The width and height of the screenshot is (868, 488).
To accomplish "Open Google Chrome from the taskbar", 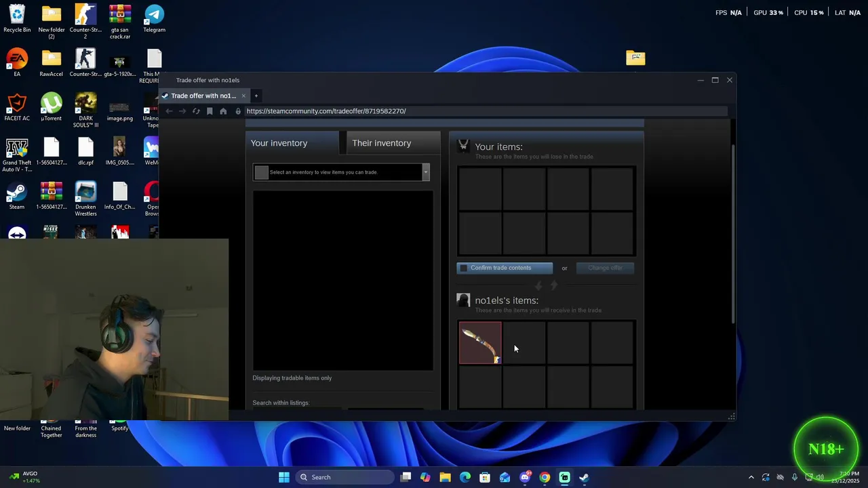I will [x=545, y=477].
